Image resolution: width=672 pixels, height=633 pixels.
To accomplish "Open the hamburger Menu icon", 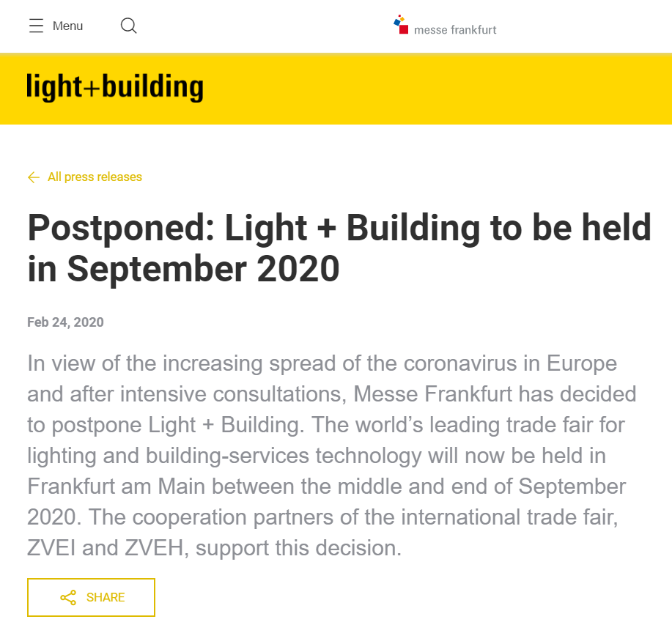I will coord(36,26).
